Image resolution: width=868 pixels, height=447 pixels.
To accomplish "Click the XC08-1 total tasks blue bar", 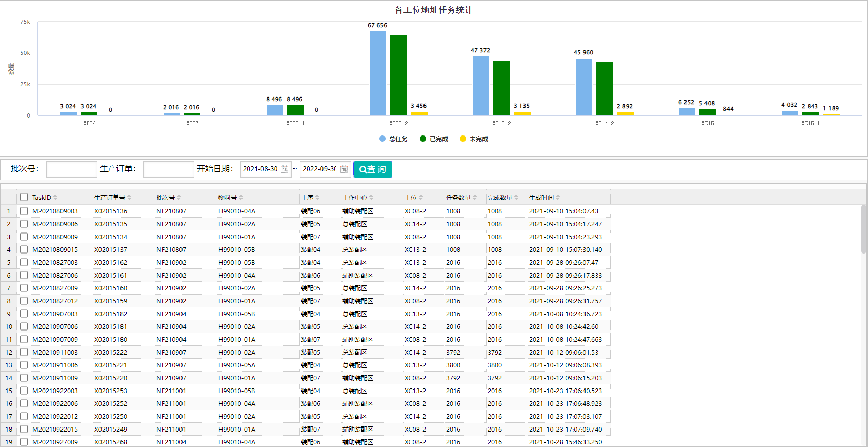I will click(x=275, y=110).
